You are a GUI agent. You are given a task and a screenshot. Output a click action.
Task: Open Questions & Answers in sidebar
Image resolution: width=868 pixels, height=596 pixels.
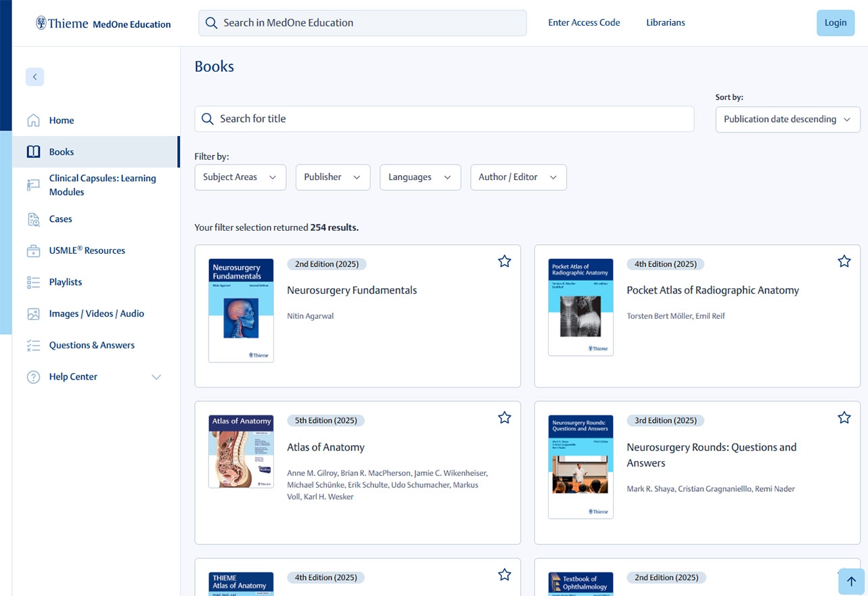click(91, 345)
